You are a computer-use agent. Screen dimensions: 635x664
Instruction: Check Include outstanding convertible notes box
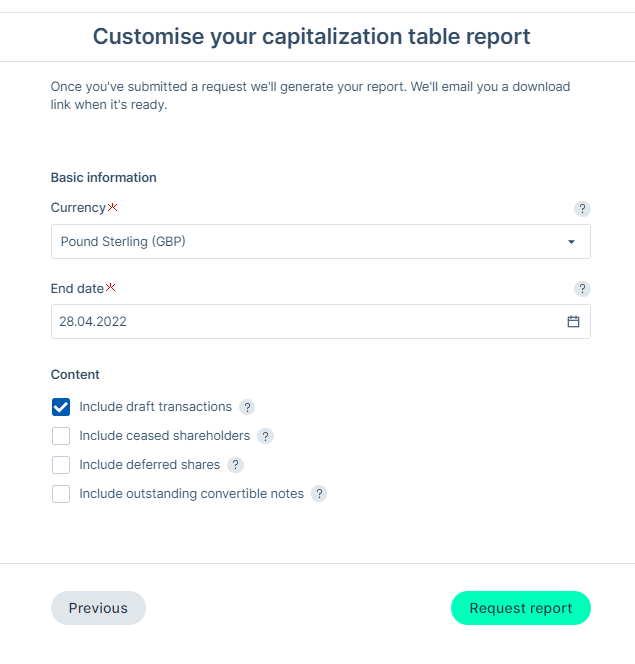[61, 494]
